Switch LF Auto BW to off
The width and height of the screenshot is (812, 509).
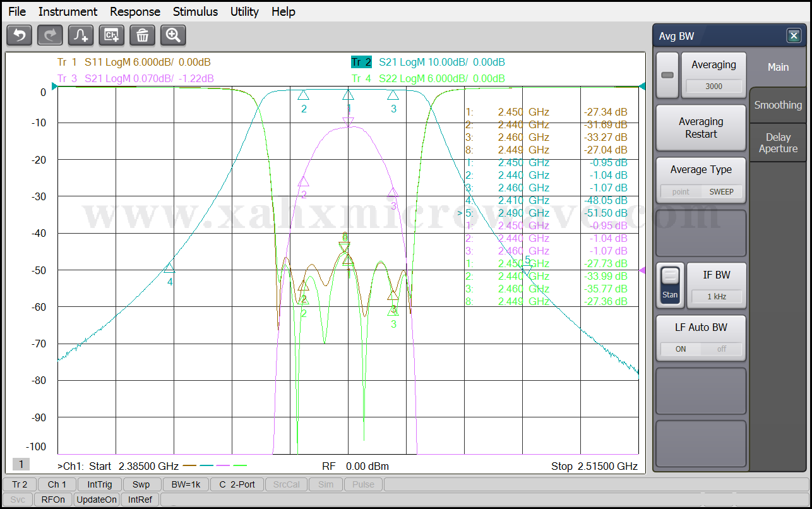(x=721, y=349)
